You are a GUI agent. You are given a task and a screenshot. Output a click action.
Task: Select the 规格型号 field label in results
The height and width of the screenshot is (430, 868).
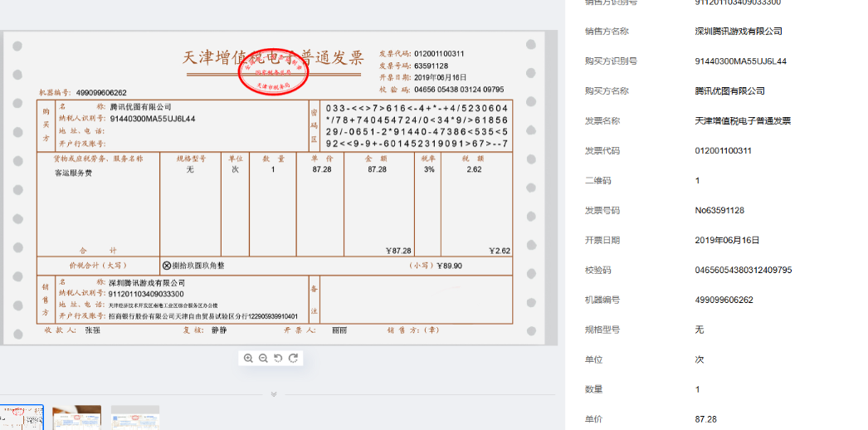coord(602,330)
